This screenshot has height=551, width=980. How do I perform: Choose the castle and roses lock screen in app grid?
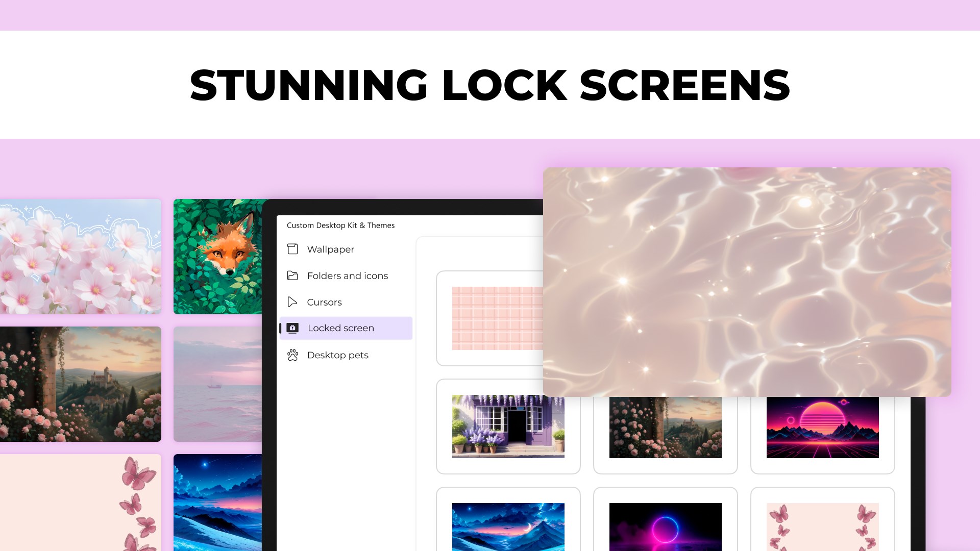click(x=666, y=428)
